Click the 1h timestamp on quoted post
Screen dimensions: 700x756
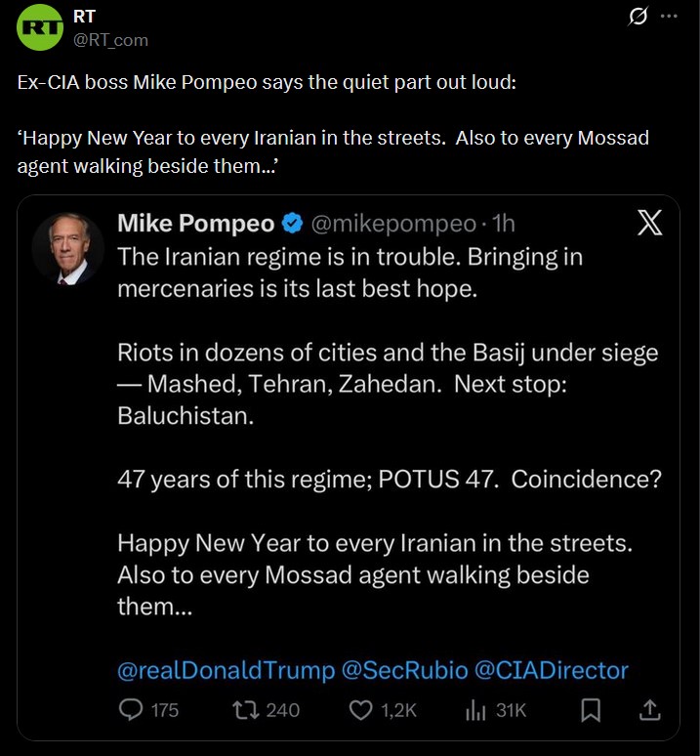(x=504, y=224)
